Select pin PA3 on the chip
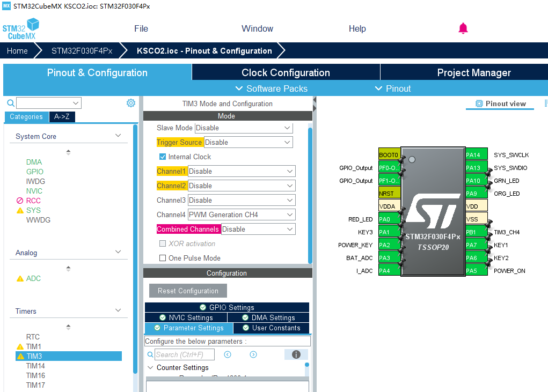 click(389, 257)
